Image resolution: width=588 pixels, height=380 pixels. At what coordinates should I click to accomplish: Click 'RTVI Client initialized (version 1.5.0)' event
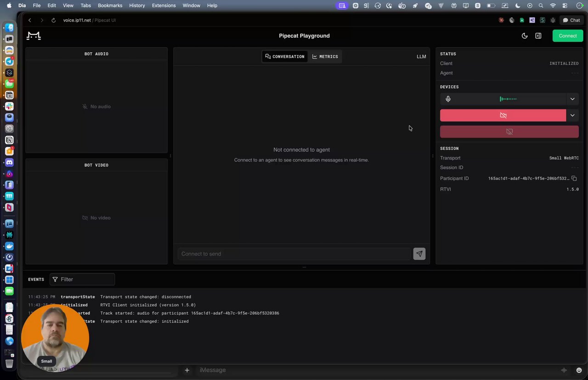coord(148,305)
